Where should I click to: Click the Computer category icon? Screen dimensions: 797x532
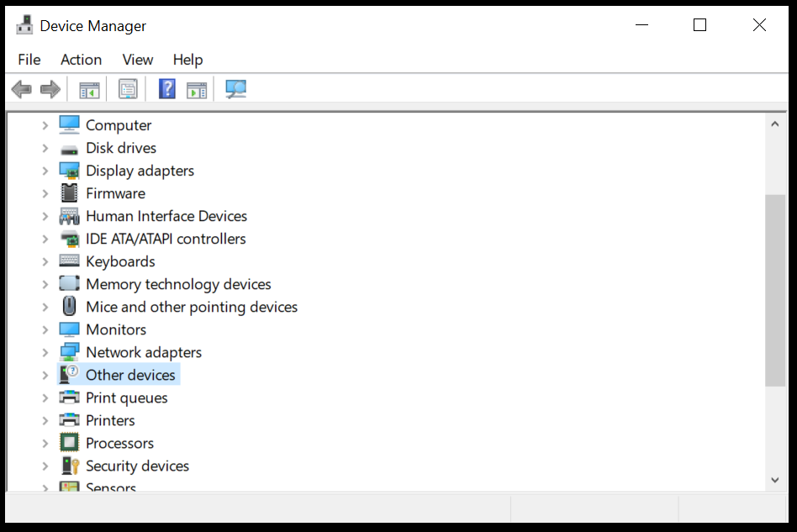69,124
